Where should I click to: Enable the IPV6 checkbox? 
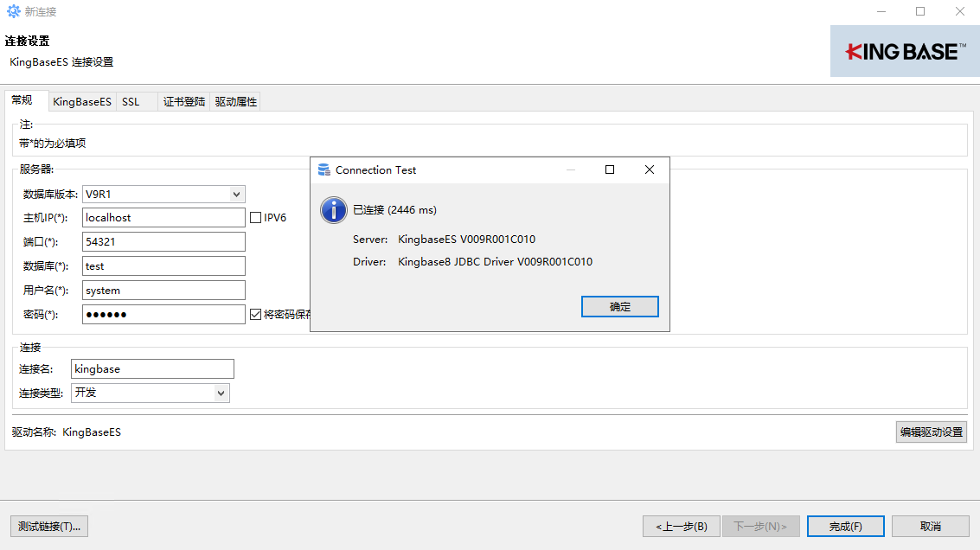point(256,218)
